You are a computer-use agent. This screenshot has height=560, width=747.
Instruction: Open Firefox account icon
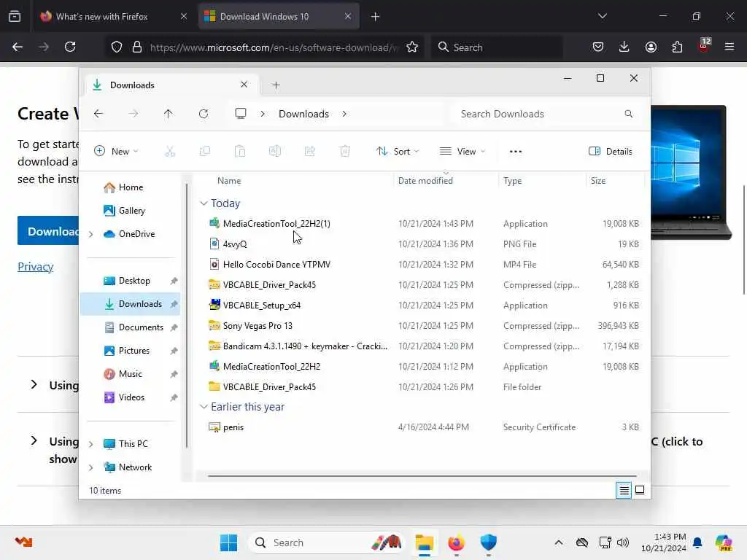click(x=651, y=47)
